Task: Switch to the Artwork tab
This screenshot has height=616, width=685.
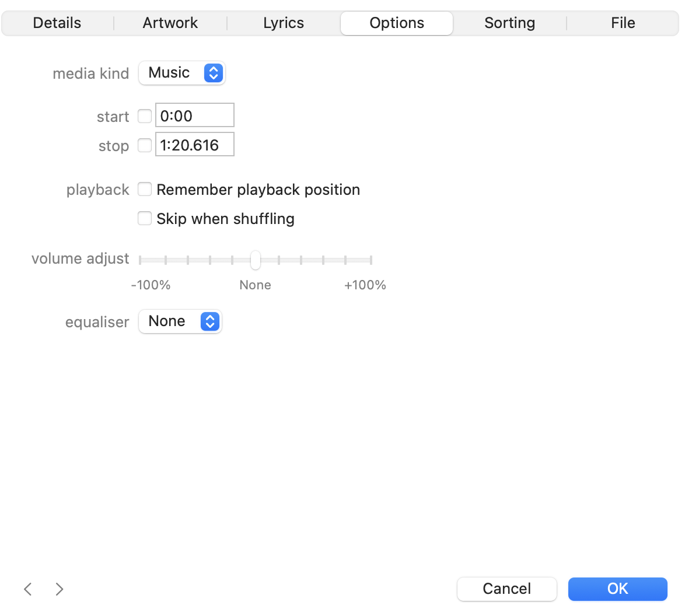Action: tap(170, 23)
